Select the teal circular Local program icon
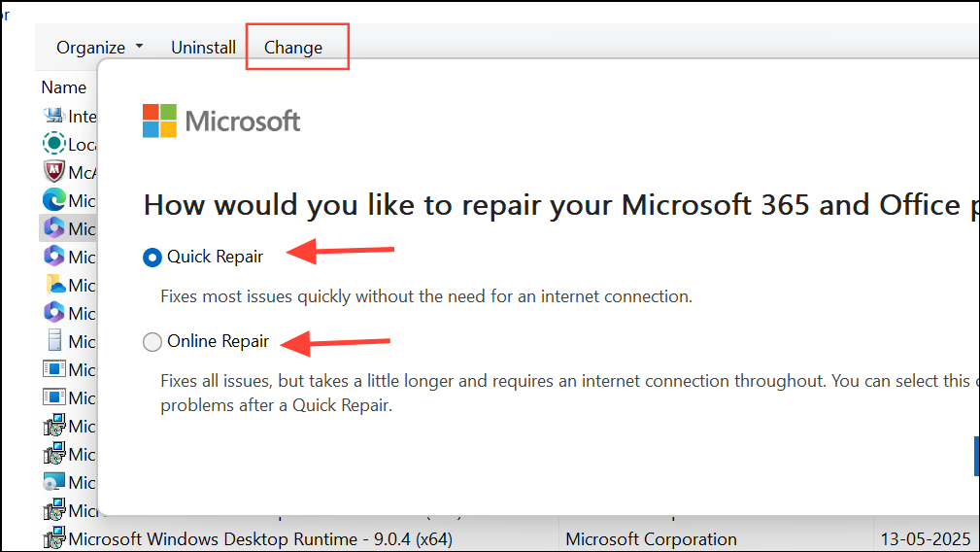The image size is (980, 552). coord(53,144)
